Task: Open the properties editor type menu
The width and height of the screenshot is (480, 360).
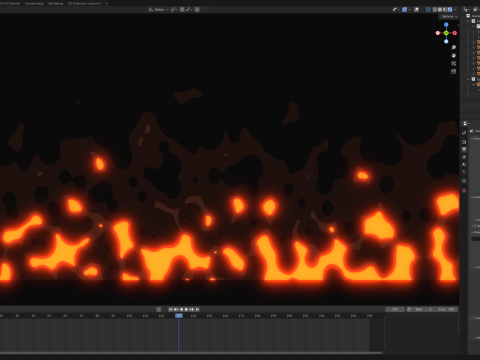Action: (x=466, y=123)
